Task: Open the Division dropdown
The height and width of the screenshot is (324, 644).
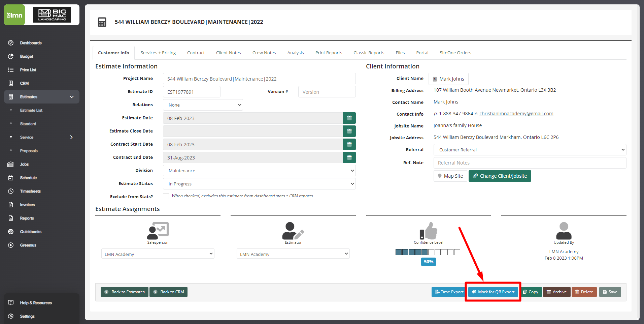Action: click(259, 171)
